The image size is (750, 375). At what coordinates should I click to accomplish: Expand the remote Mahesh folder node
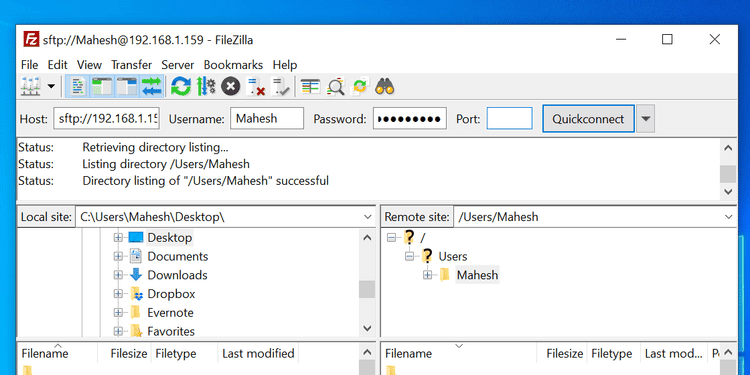(x=428, y=275)
